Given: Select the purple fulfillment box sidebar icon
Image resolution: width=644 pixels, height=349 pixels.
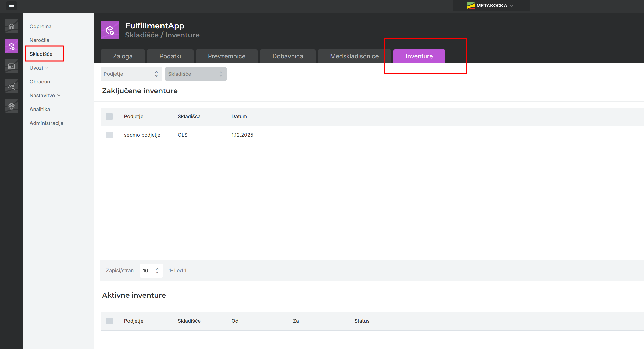Looking at the screenshot, I should [12, 46].
